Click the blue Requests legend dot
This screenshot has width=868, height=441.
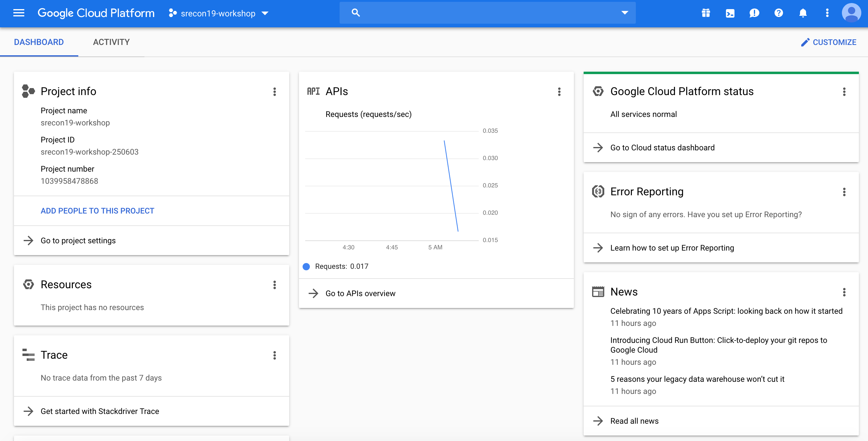pyautogui.click(x=306, y=267)
